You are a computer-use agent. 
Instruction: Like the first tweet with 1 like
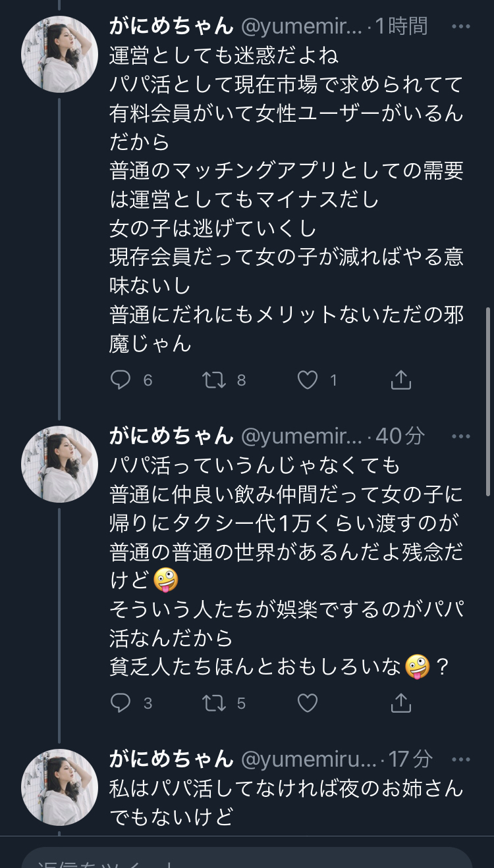coord(308,380)
